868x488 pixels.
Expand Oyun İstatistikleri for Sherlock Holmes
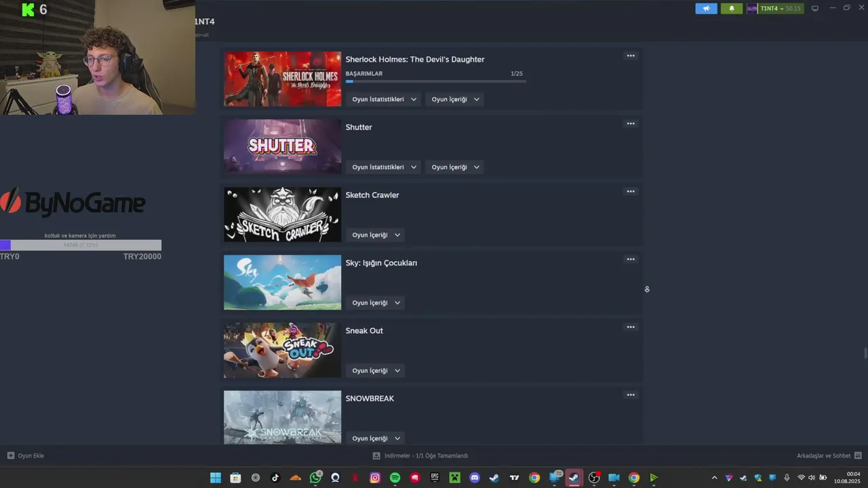tap(383, 99)
